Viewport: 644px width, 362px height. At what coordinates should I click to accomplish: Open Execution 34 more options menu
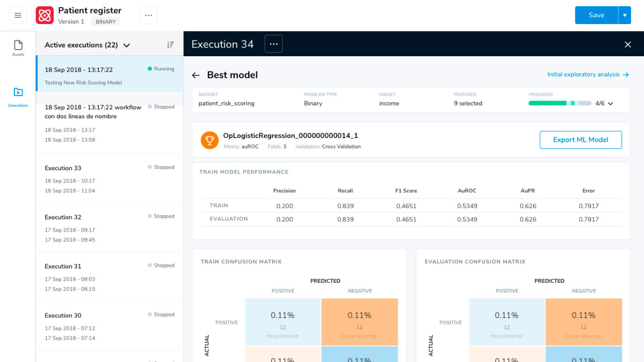[x=273, y=44]
